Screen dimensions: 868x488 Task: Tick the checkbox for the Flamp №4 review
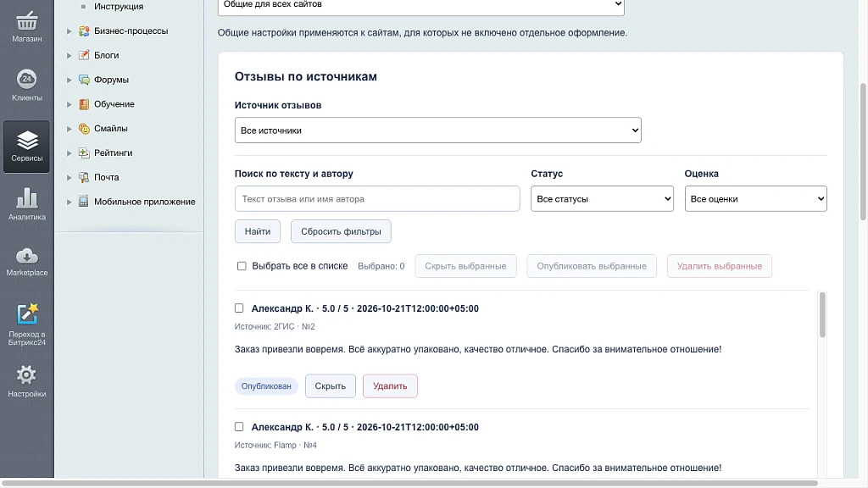click(x=239, y=427)
